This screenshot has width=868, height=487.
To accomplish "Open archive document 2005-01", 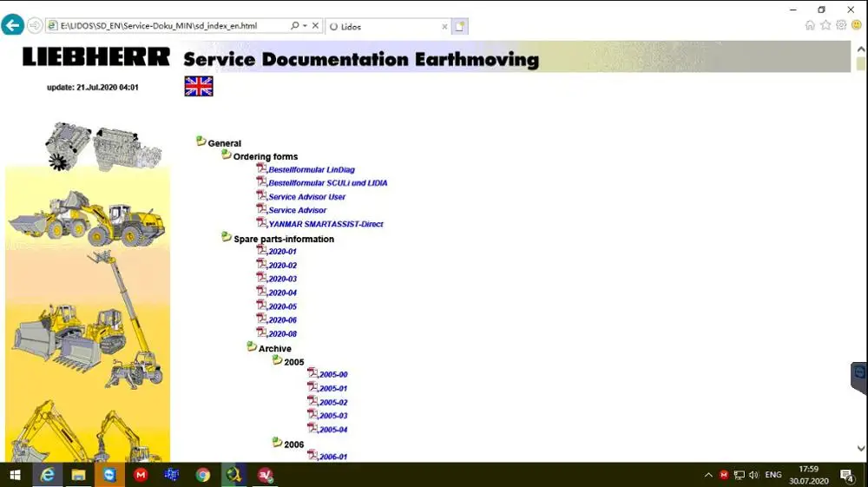I will coord(333,389).
